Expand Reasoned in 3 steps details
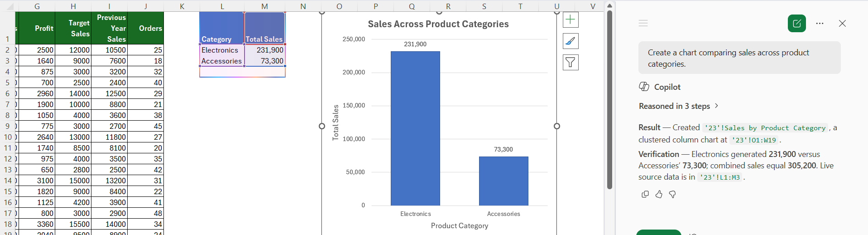This screenshot has height=235, width=868. [678, 106]
